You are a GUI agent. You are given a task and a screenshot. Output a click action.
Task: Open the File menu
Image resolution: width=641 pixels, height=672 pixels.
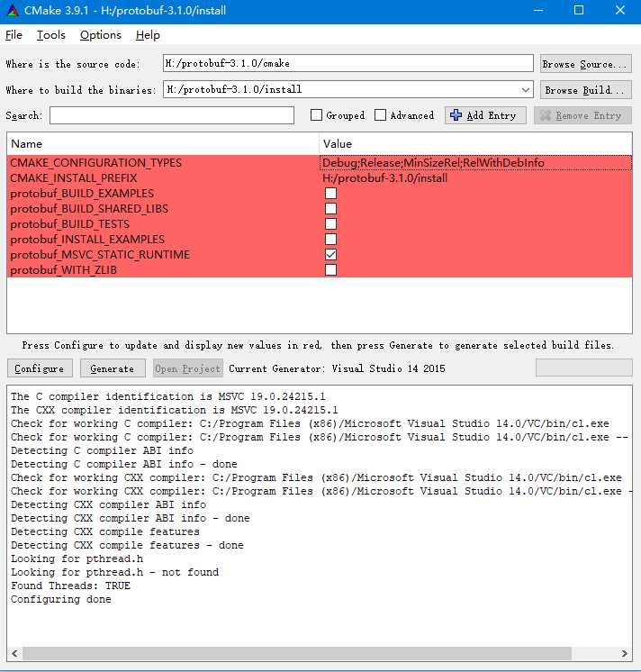click(x=14, y=35)
